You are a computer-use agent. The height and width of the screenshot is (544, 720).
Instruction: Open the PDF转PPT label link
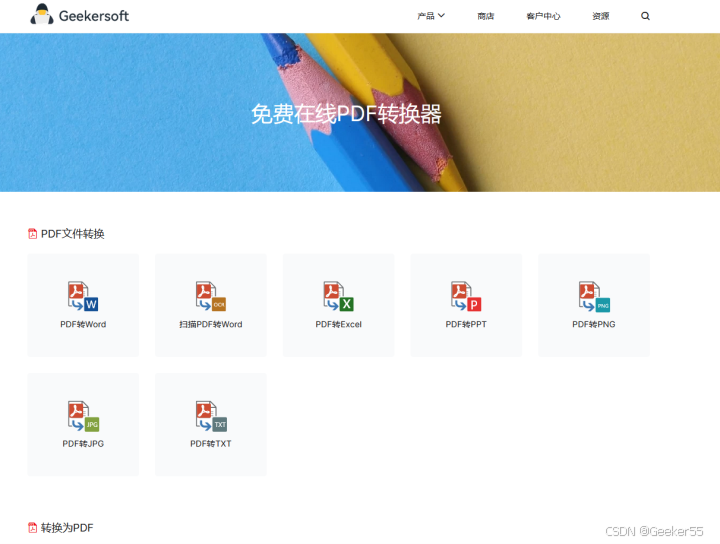[466, 324]
